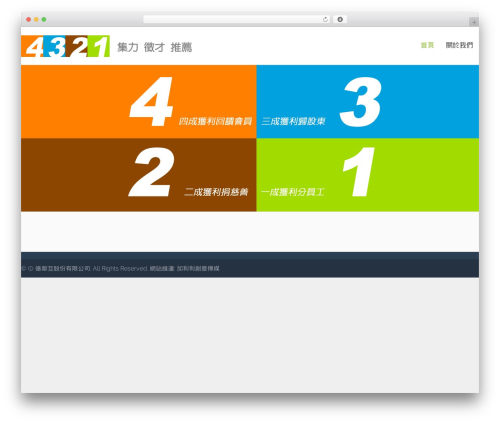Click the green fullscreen window button
This screenshot has width=500, height=423.
44,19
